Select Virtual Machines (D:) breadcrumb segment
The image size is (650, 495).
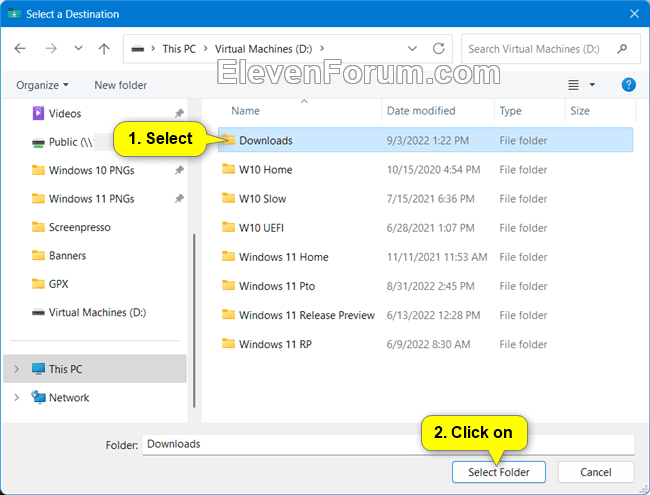point(263,49)
